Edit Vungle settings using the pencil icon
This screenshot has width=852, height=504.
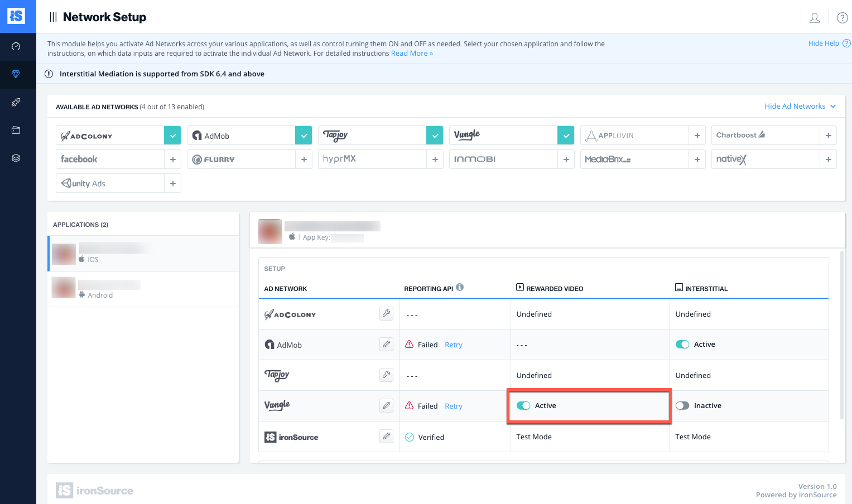tap(386, 405)
